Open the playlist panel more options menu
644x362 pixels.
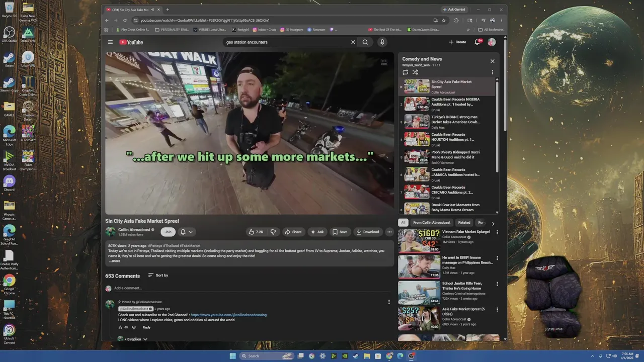(x=493, y=72)
